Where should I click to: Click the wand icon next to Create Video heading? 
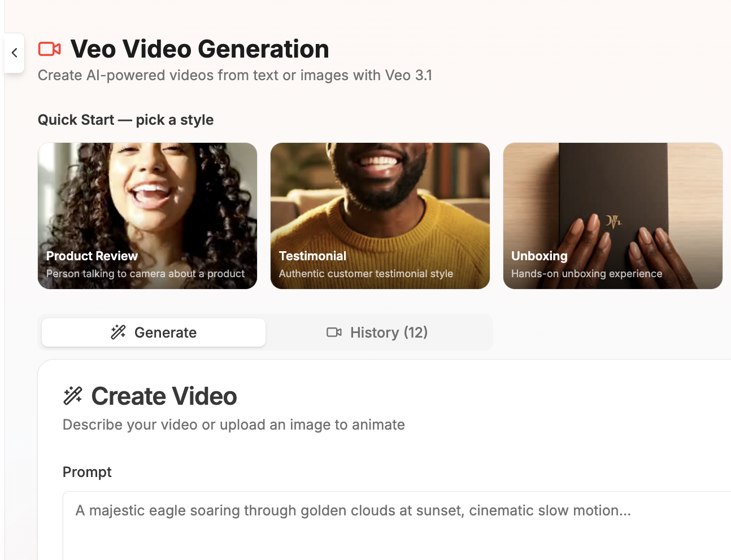(x=73, y=396)
